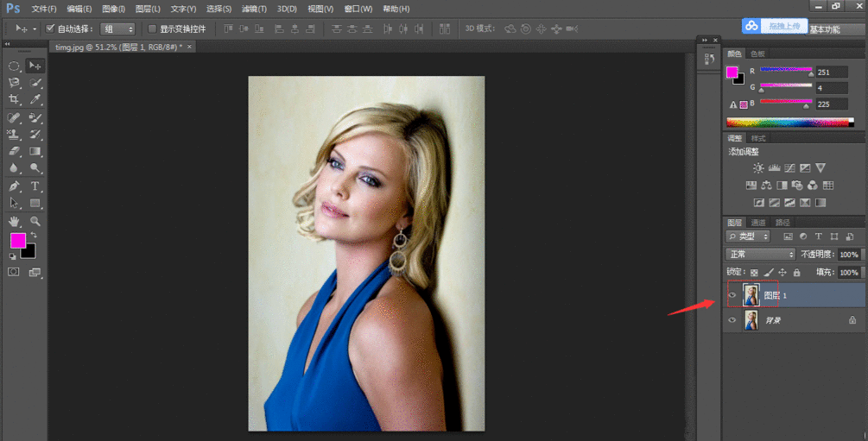Click the magenta foreground color swatch in toolbox

coord(17,241)
